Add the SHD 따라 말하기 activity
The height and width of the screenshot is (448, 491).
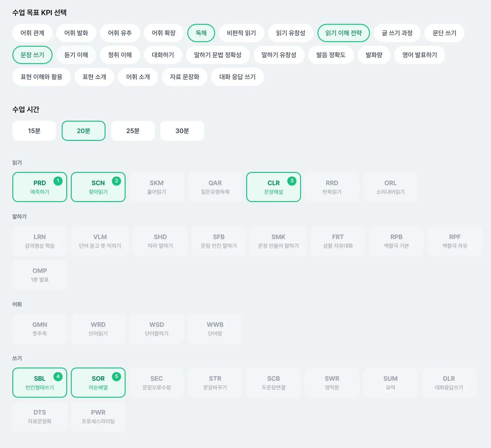pos(160,241)
